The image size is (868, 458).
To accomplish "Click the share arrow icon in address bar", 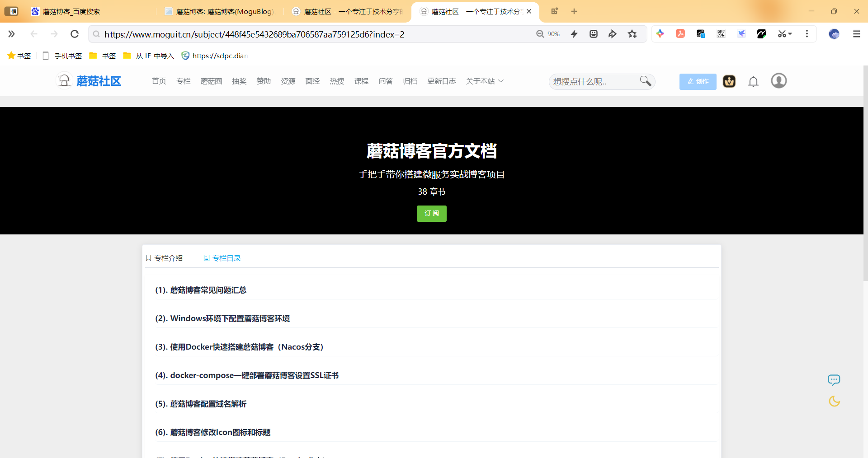I will click(613, 34).
